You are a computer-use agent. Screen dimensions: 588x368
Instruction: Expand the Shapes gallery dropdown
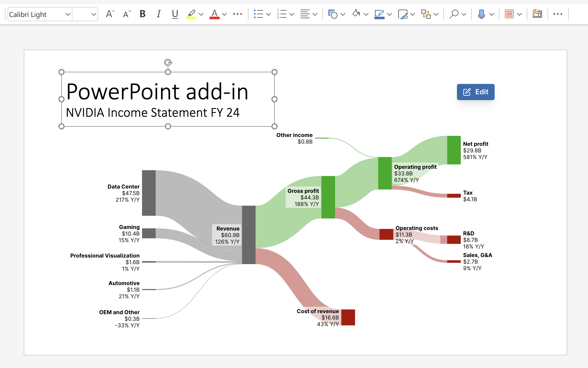pyautogui.click(x=343, y=14)
